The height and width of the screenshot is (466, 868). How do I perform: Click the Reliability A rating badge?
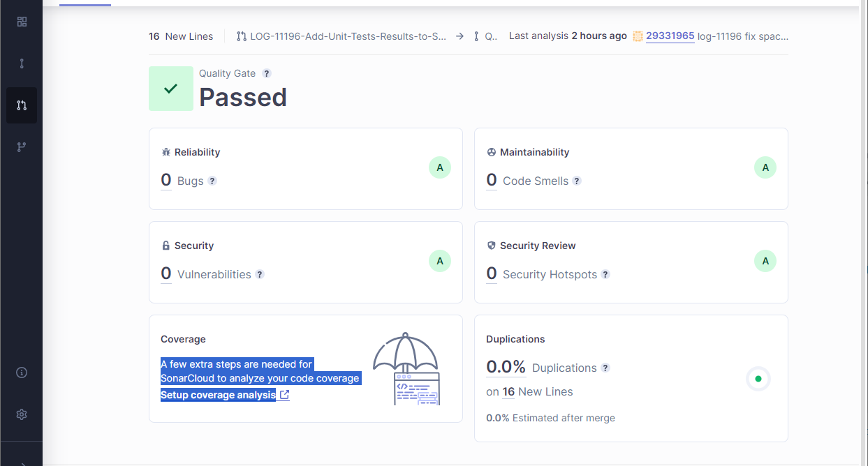(440, 167)
